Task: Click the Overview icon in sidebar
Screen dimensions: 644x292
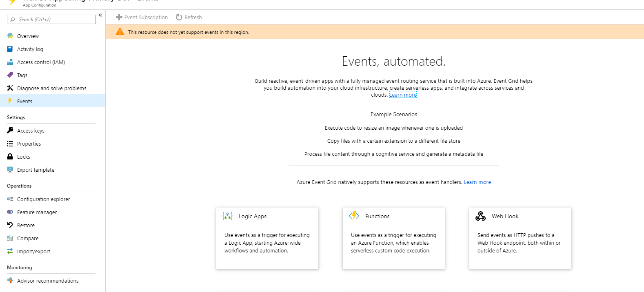Action: (x=10, y=36)
